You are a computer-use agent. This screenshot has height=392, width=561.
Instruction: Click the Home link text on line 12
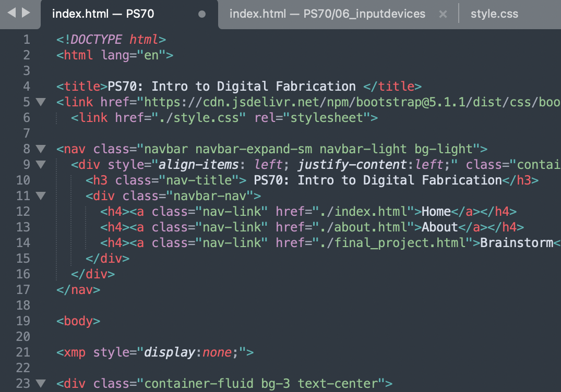tap(436, 212)
